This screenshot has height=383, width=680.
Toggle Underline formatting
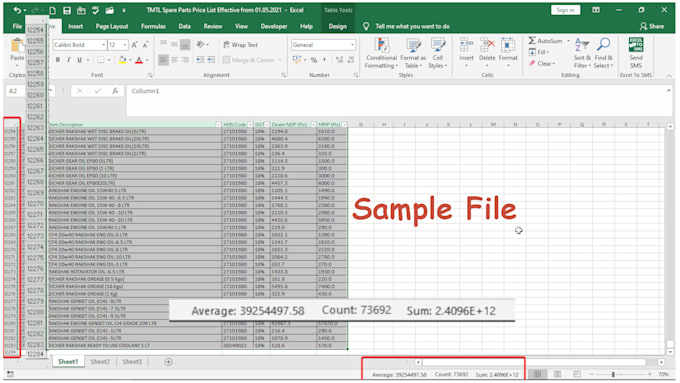(x=79, y=60)
